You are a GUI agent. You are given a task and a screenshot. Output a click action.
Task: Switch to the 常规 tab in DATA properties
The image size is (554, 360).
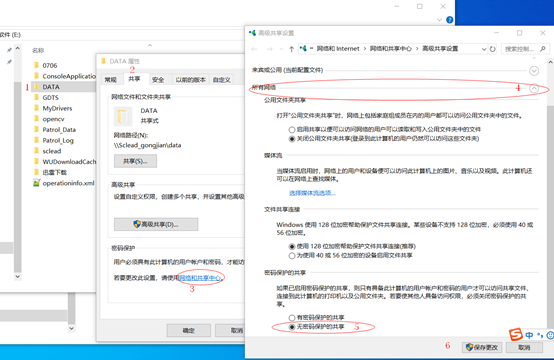(111, 80)
